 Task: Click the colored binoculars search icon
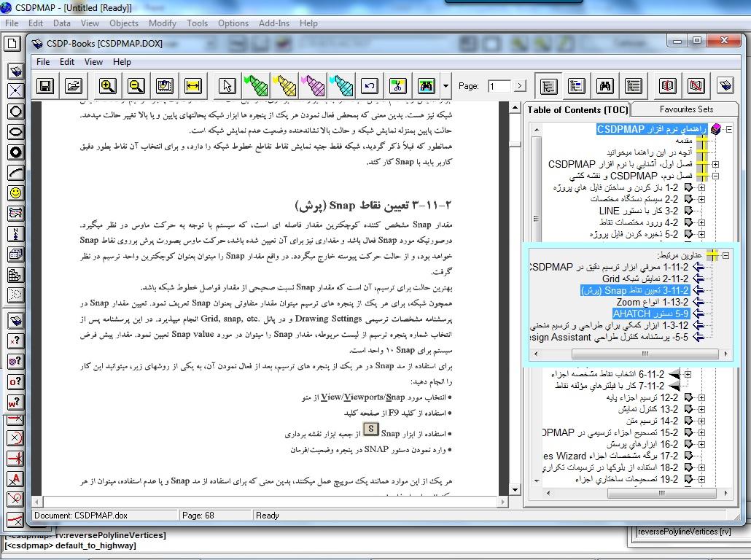pyautogui.click(x=426, y=86)
